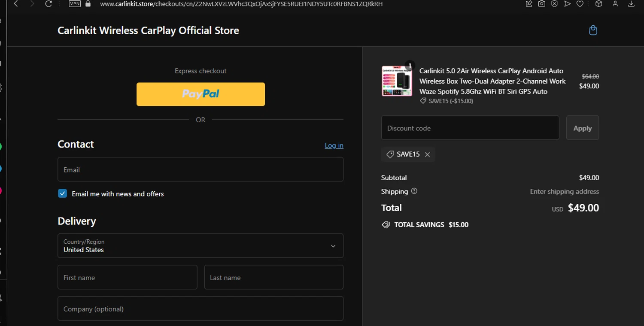Viewport: 644px width, 326px height.
Task: Click the USD $49.00 total amount
Action: pos(575,208)
